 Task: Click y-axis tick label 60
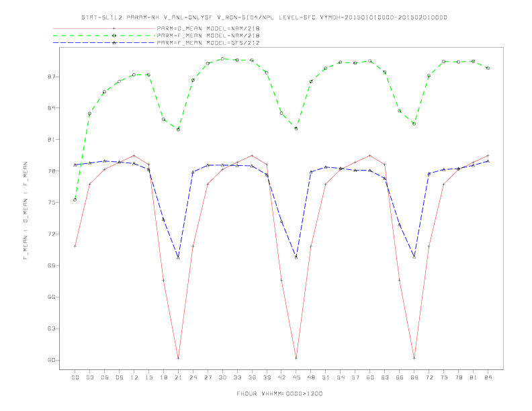coord(51,360)
